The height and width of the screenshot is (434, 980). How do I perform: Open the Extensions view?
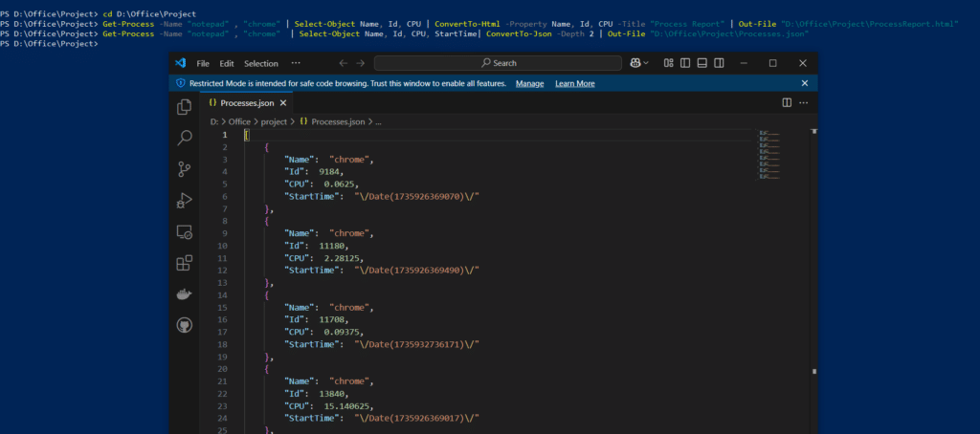click(185, 263)
